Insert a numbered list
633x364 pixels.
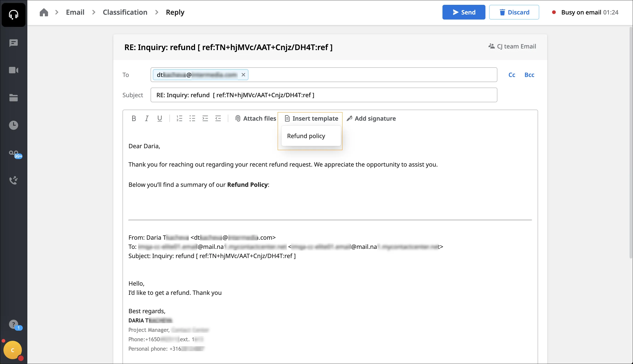(x=179, y=119)
